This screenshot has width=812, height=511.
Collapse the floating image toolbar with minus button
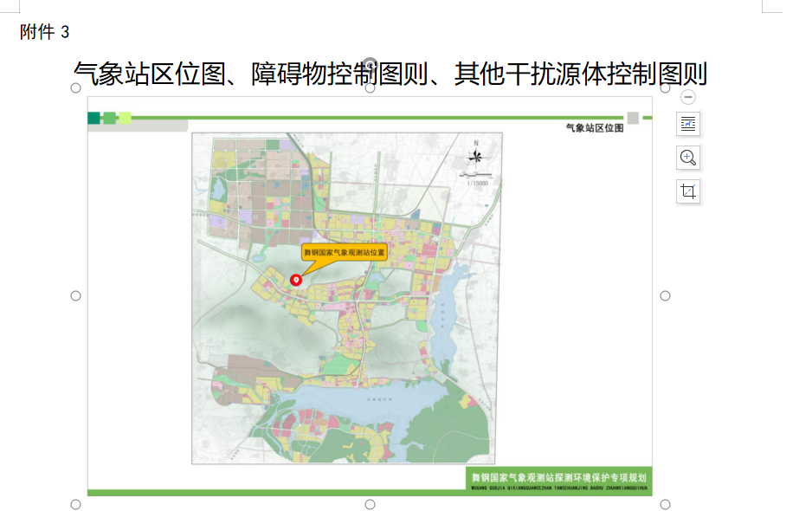688,97
